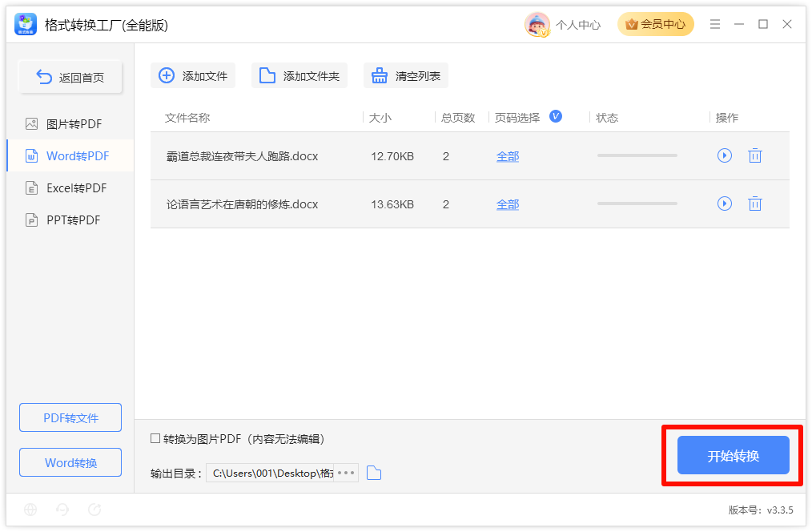Click the Word转PDF document icon
Viewport: 812px width, 532px height.
(x=31, y=156)
